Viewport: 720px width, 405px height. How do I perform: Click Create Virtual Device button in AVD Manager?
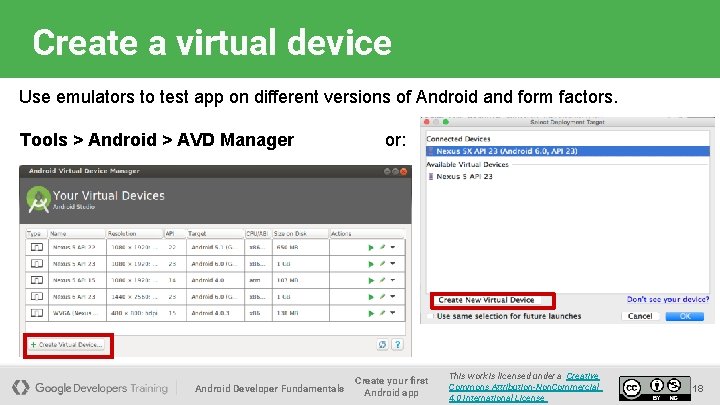click(67, 345)
